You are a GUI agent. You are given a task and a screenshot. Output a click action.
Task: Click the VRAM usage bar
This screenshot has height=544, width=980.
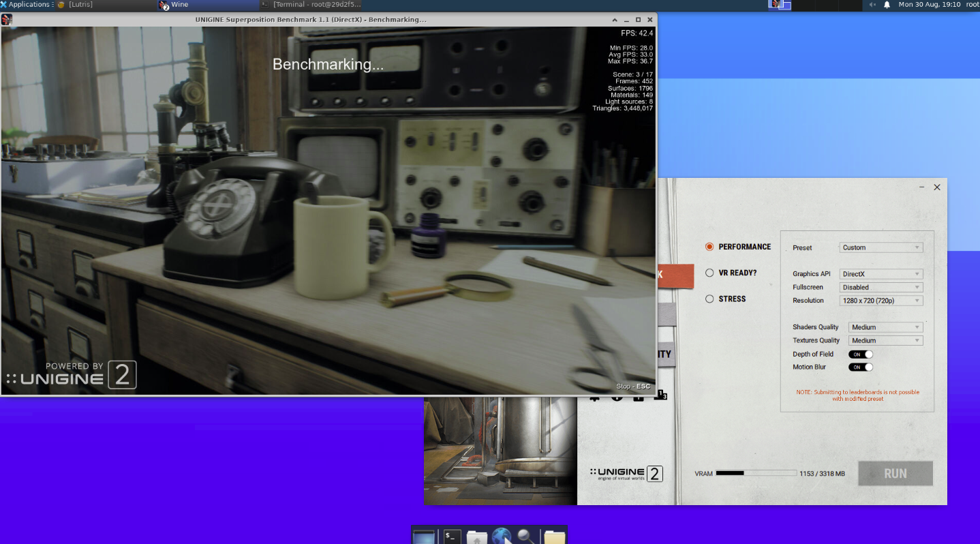(756, 473)
